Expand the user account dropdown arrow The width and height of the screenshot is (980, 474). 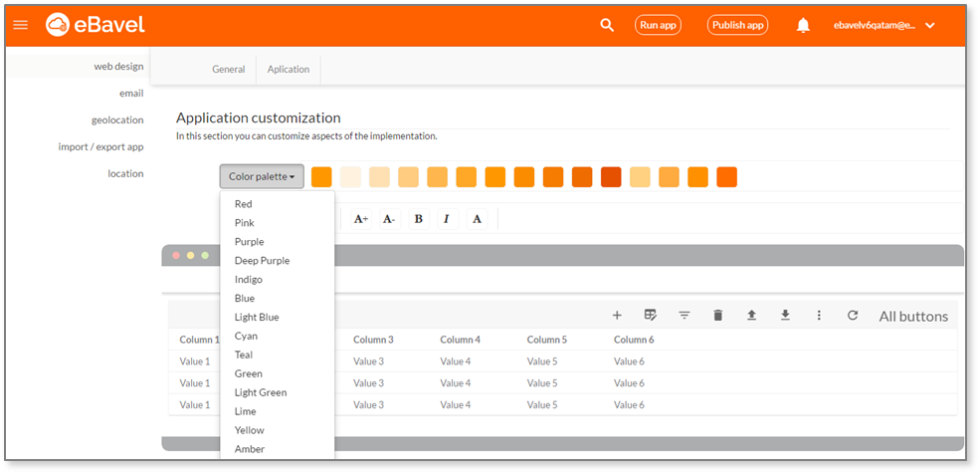929,25
